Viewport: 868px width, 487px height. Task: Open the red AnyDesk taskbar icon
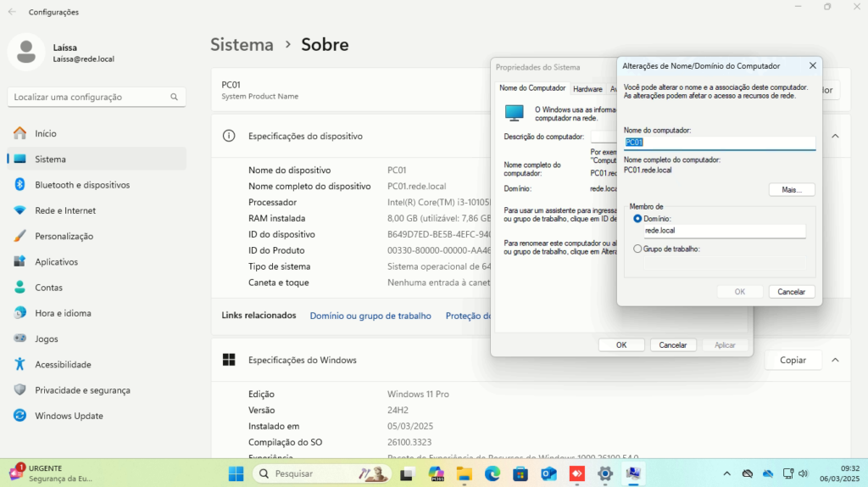coord(576,473)
